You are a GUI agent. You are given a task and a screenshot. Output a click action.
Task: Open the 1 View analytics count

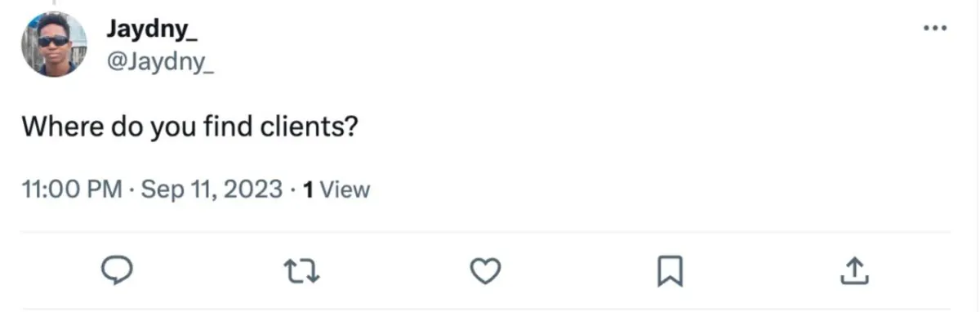336,190
